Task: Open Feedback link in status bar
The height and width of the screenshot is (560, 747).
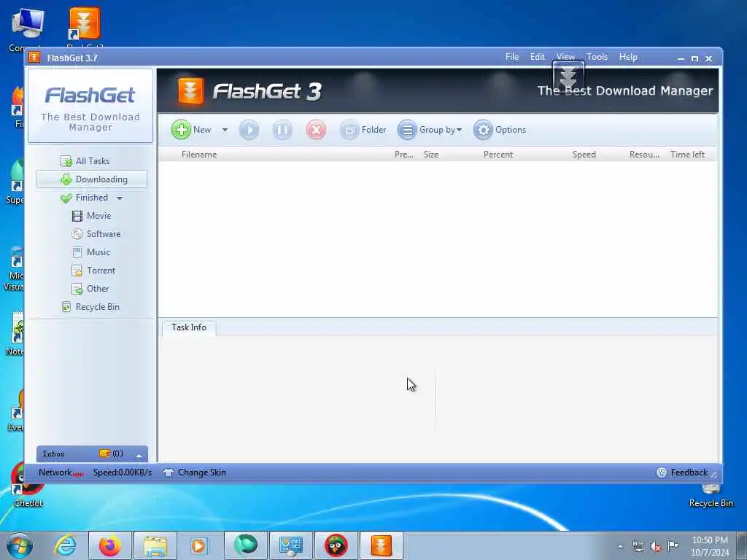Action: pyautogui.click(x=689, y=472)
